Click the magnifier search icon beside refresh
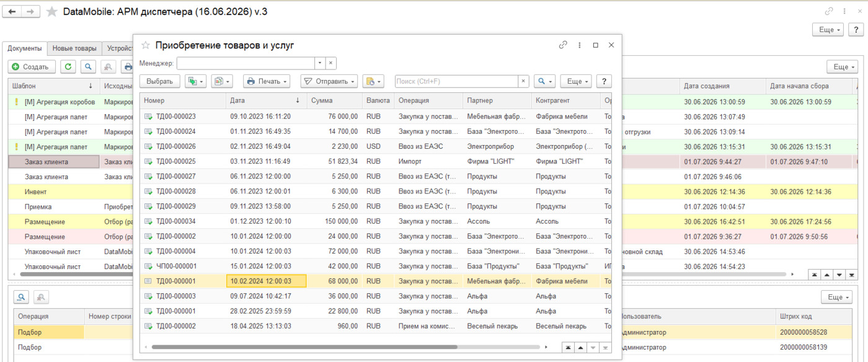 click(89, 66)
